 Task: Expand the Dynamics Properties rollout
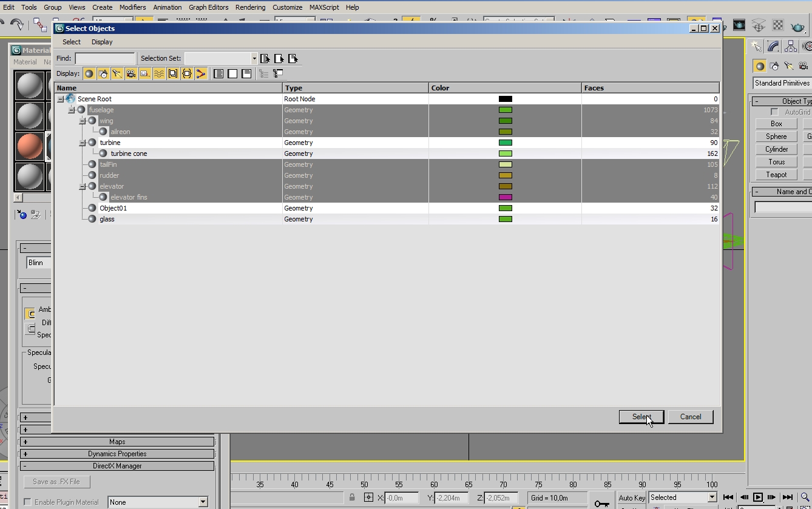click(117, 454)
